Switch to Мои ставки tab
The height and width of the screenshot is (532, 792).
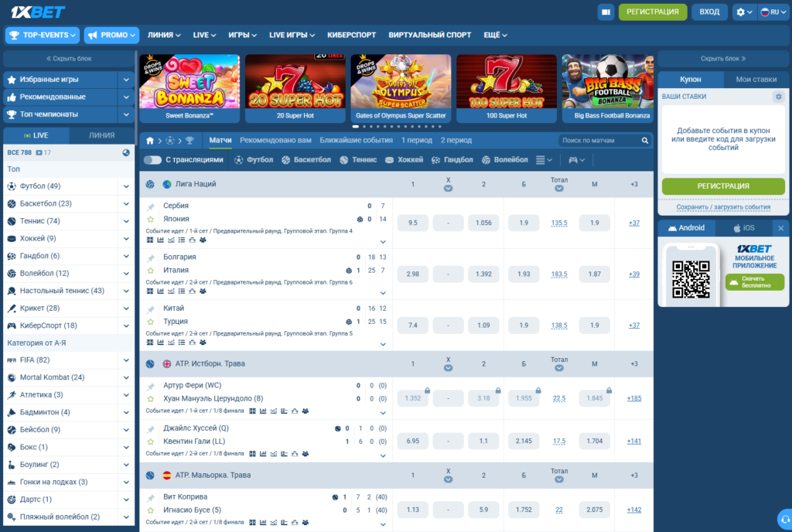756,79
